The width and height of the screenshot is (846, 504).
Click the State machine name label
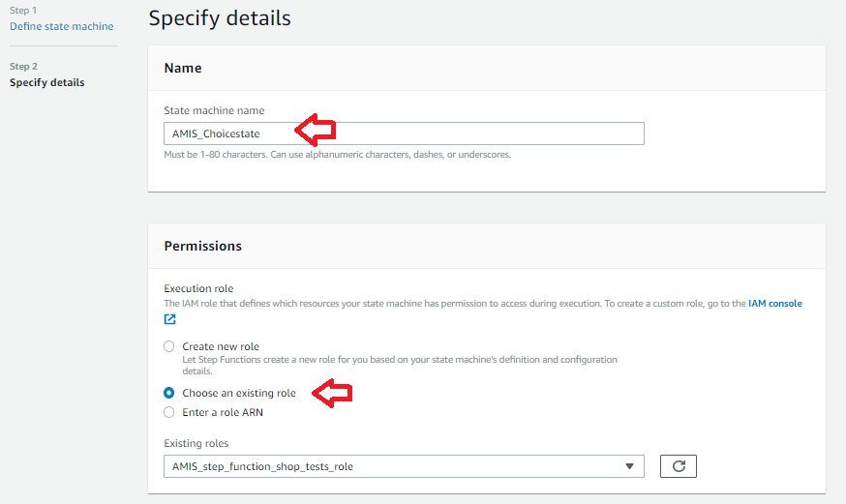coord(214,110)
